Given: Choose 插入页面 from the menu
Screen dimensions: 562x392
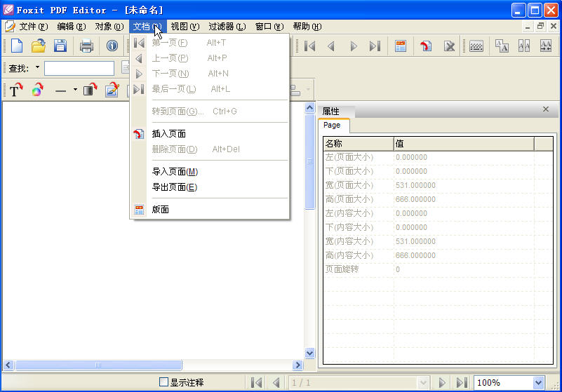Looking at the screenshot, I should tap(210, 134).
